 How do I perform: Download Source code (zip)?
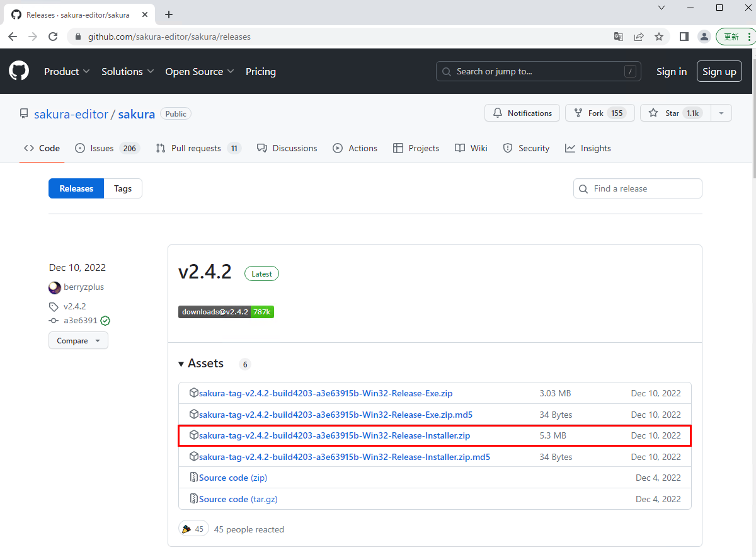[233, 478]
